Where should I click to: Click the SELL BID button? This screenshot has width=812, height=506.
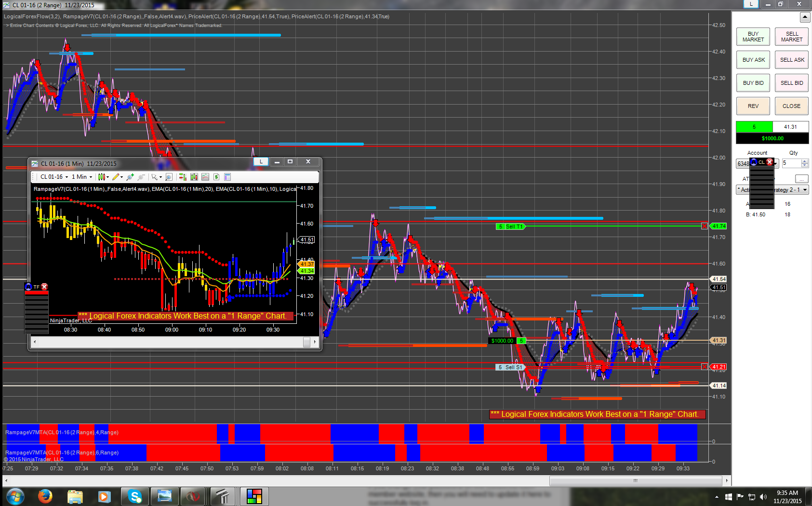792,83
